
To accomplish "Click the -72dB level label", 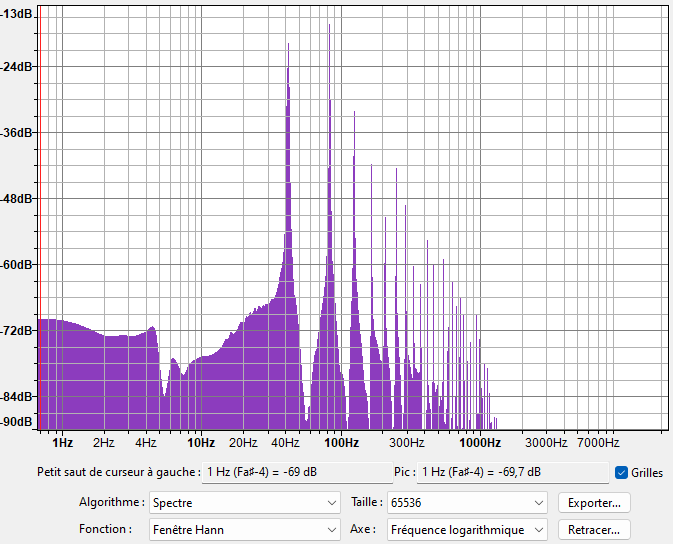I will [16, 331].
